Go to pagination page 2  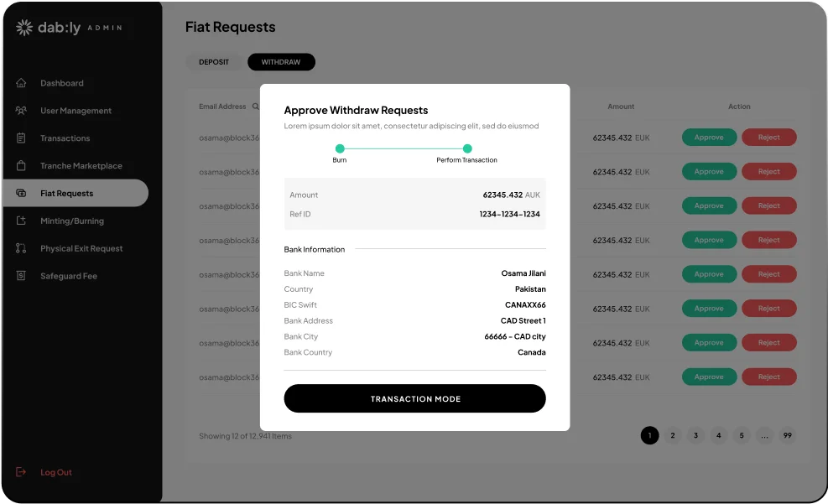(x=673, y=435)
